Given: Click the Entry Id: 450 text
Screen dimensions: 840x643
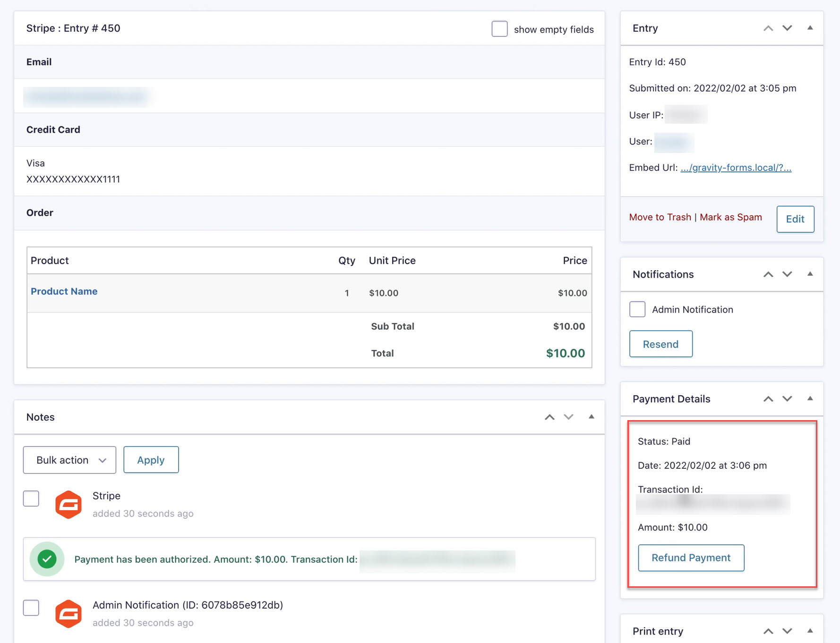Looking at the screenshot, I should click(x=657, y=62).
